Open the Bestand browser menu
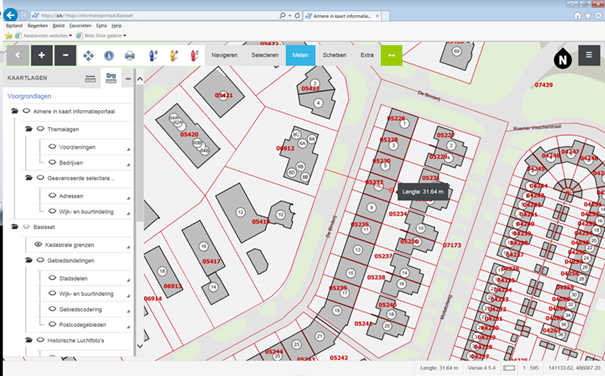The width and height of the screenshot is (605, 376). (x=14, y=26)
